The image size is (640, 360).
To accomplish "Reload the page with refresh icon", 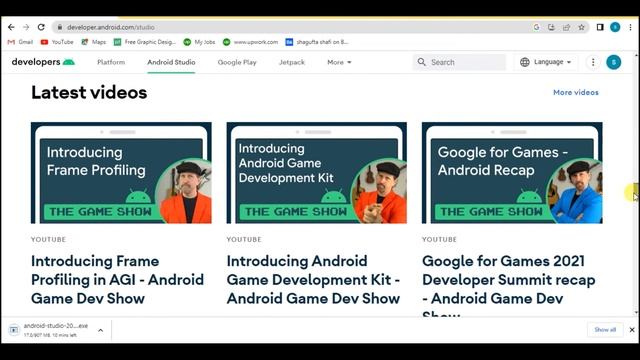I will [x=41, y=27].
